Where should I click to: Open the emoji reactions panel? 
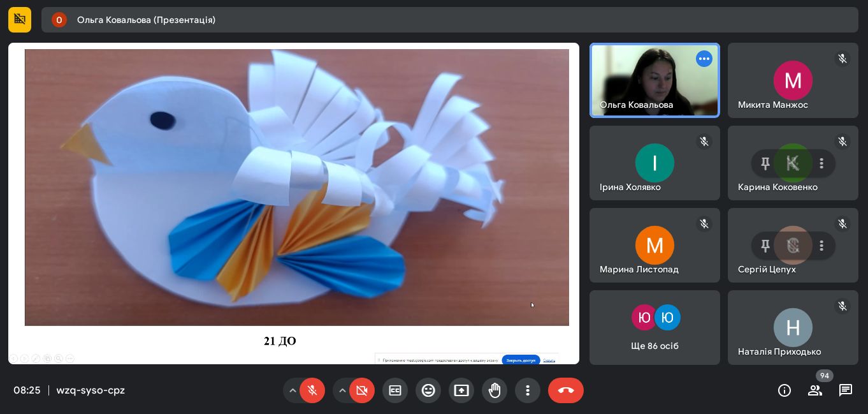pyautogui.click(x=428, y=390)
